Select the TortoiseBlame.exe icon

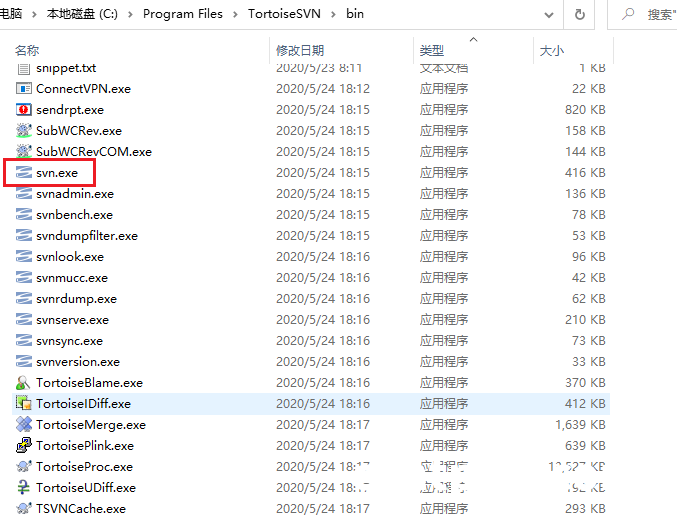24,383
